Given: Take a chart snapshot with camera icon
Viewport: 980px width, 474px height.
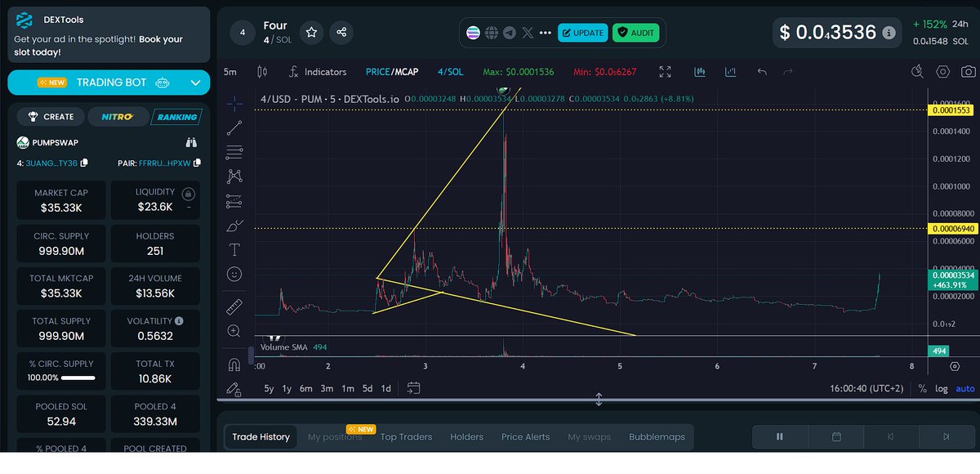Looking at the screenshot, I should coord(968,72).
